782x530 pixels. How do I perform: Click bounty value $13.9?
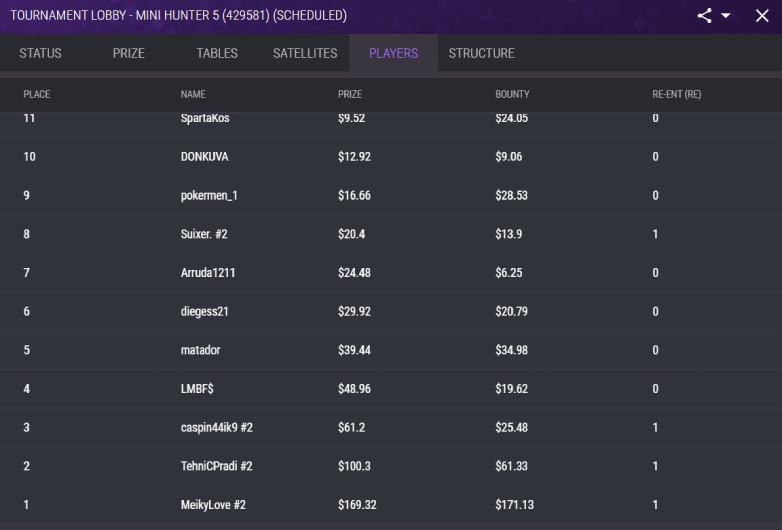(509, 234)
